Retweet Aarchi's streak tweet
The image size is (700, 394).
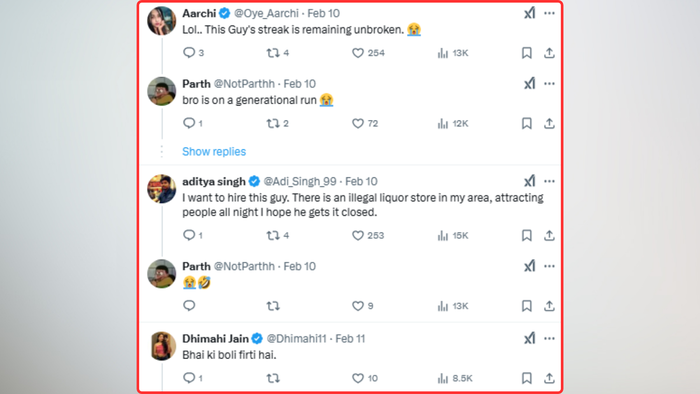(x=273, y=53)
